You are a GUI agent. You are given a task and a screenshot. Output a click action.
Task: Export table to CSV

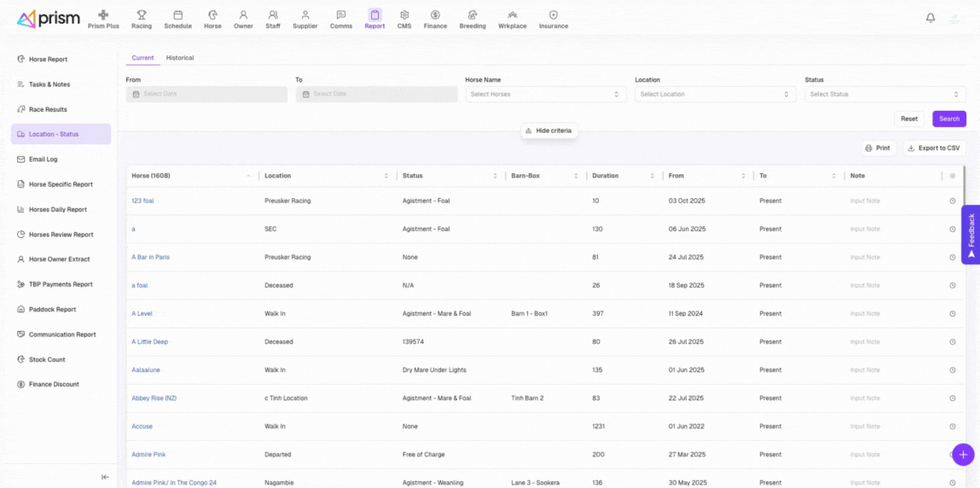(934, 148)
